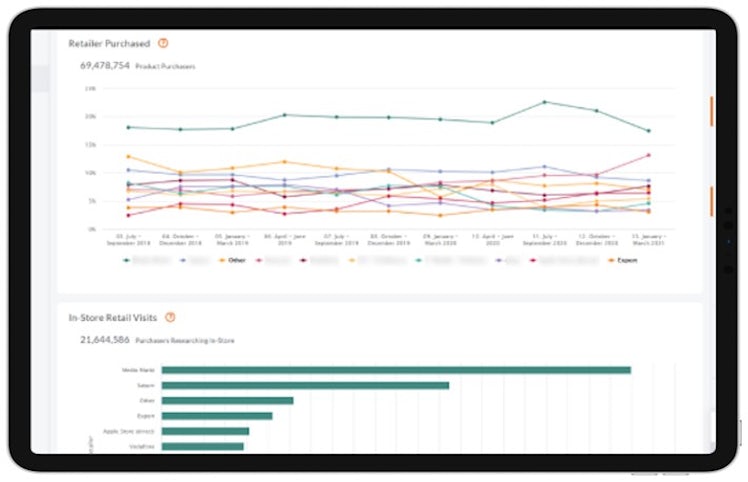Click the help icon beside Retailer Purchased
This screenshot has width=748, height=482.
163,44
